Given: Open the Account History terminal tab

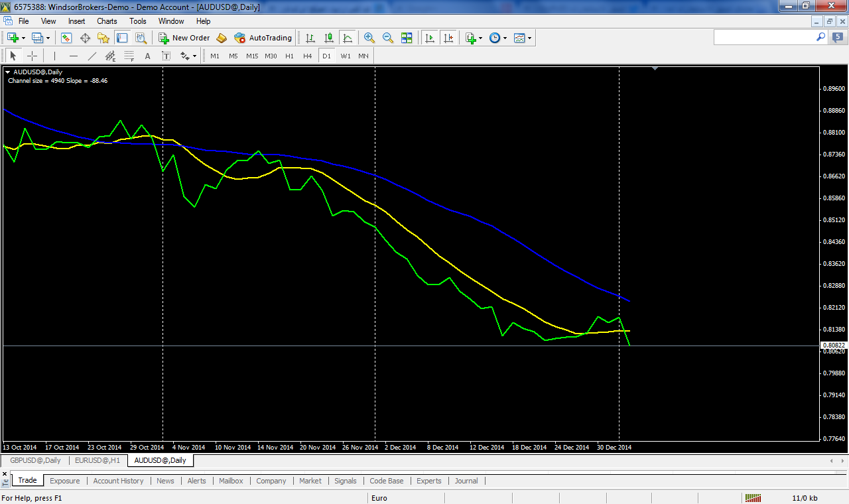Looking at the screenshot, I should tap(118, 481).
